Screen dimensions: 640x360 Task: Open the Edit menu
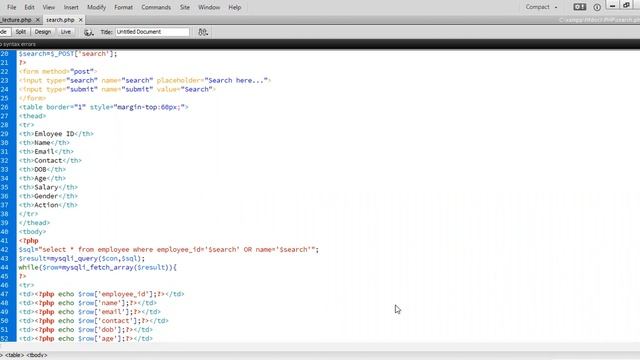click(x=29, y=7)
